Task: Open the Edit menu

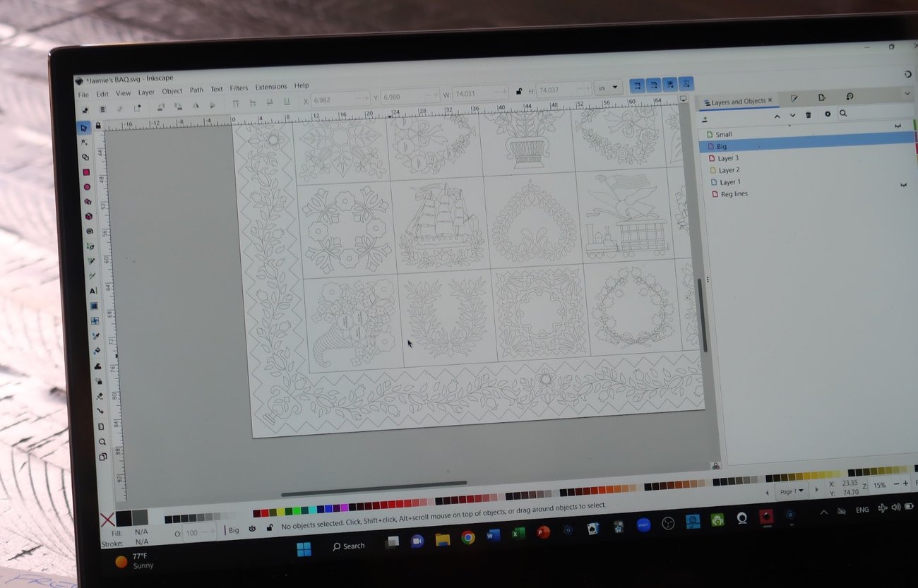Action: tap(102, 94)
